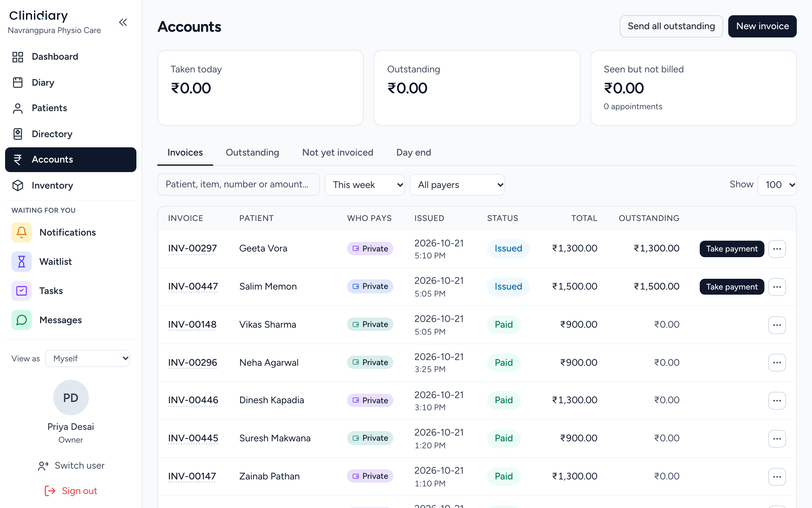Click the Seen but not billed card
The image size is (812, 508).
tap(694, 88)
